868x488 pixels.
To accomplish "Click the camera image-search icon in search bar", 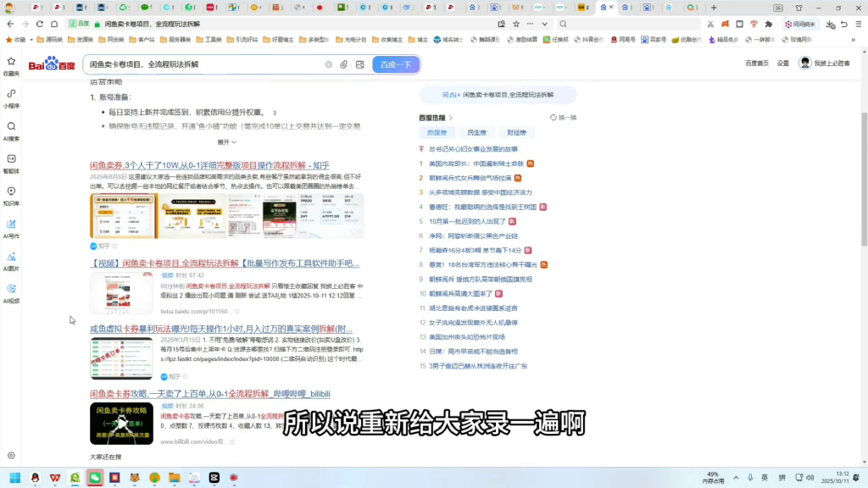I will (x=360, y=64).
